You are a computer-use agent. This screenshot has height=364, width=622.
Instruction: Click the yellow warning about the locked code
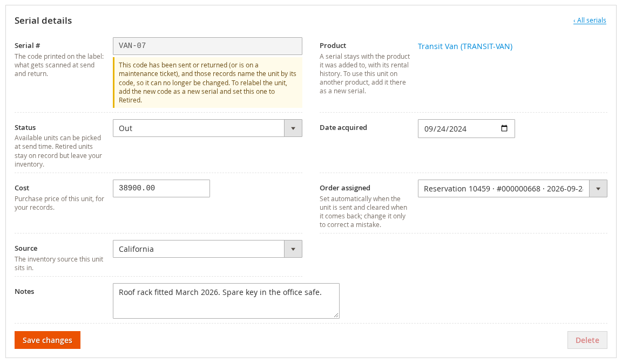point(207,83)
